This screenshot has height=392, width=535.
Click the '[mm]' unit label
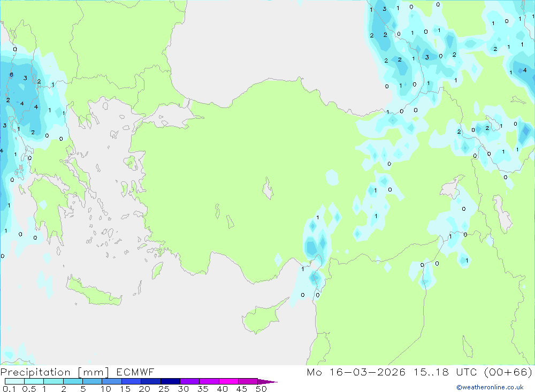pos(94,372)
